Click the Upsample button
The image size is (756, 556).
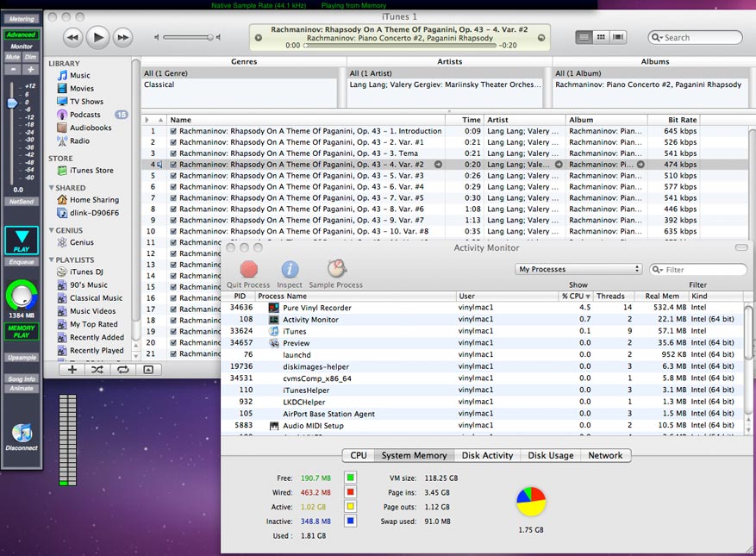(22, 358)
